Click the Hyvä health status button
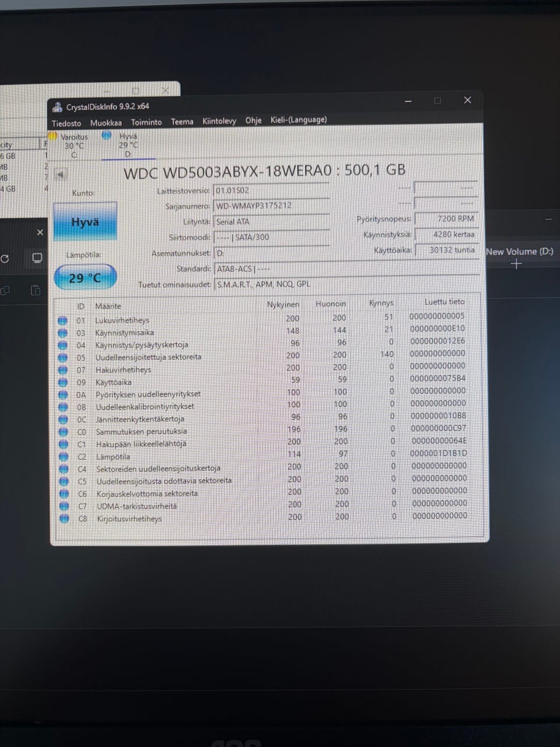This screenshot has height=747, width=560. click(85, 222)
